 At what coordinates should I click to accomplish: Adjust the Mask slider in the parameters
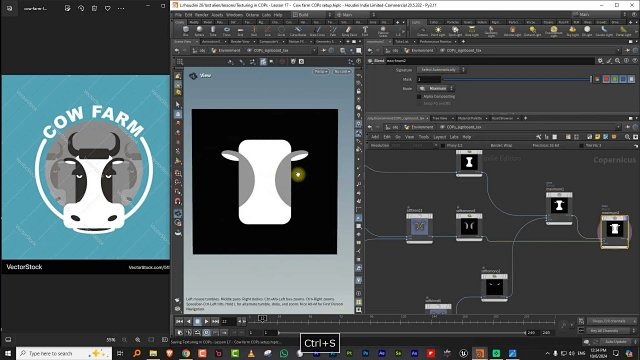click(517, 79)
